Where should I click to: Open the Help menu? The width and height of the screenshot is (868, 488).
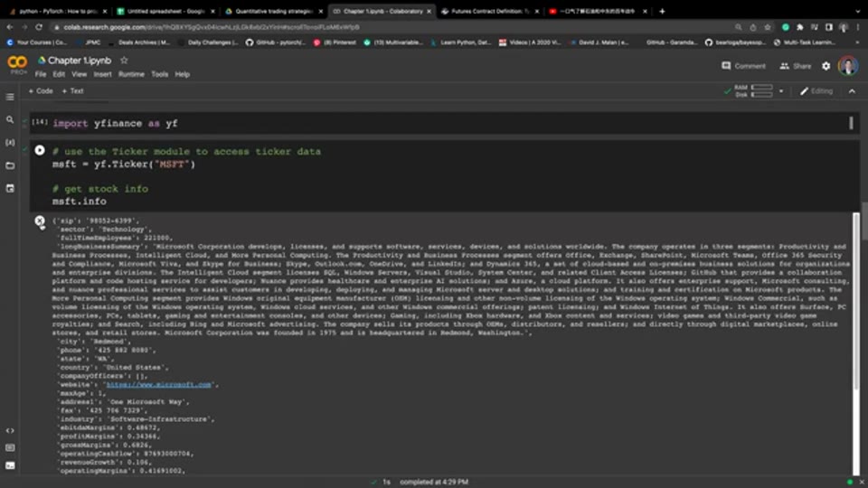pos(182,74)
